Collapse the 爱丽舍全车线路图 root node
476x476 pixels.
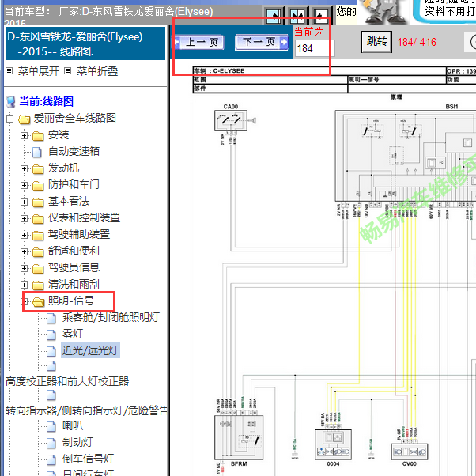(x=10, y=119)
